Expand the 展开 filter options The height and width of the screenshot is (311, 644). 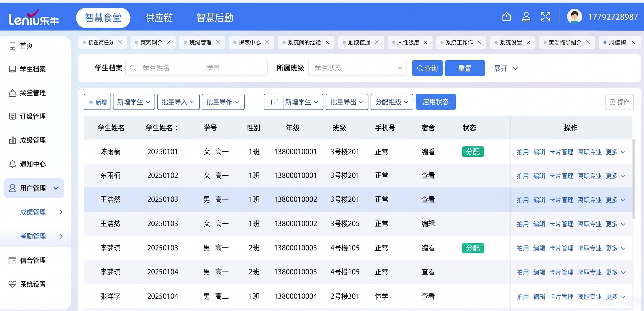click(506, 68)
